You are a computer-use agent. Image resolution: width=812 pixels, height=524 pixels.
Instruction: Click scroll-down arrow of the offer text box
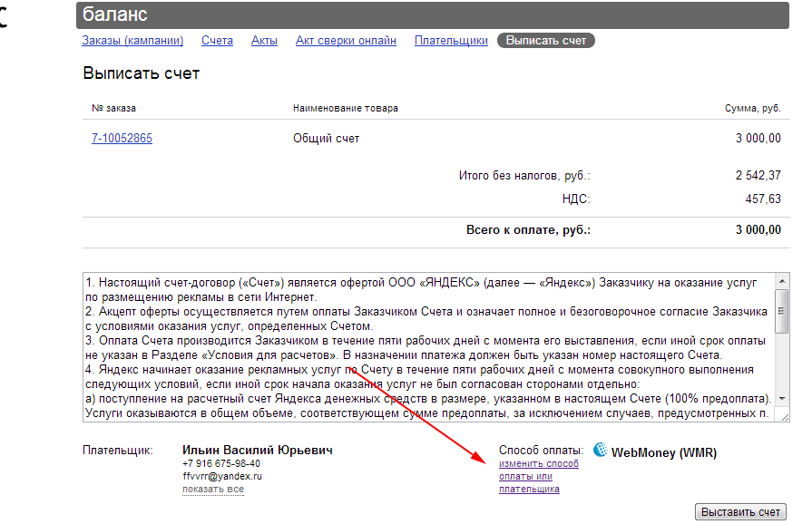point(782,398)
